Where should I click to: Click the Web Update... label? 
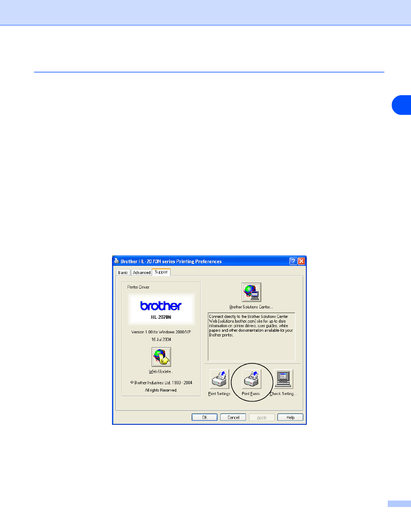point(161,371)
